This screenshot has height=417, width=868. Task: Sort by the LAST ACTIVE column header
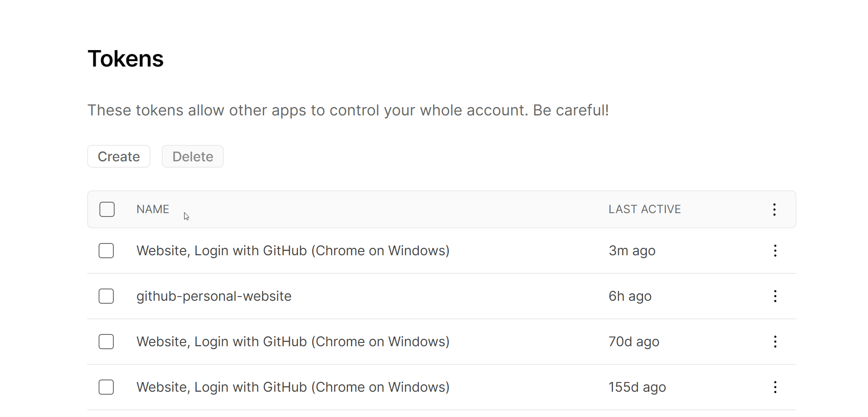click(x=644, y=209)
